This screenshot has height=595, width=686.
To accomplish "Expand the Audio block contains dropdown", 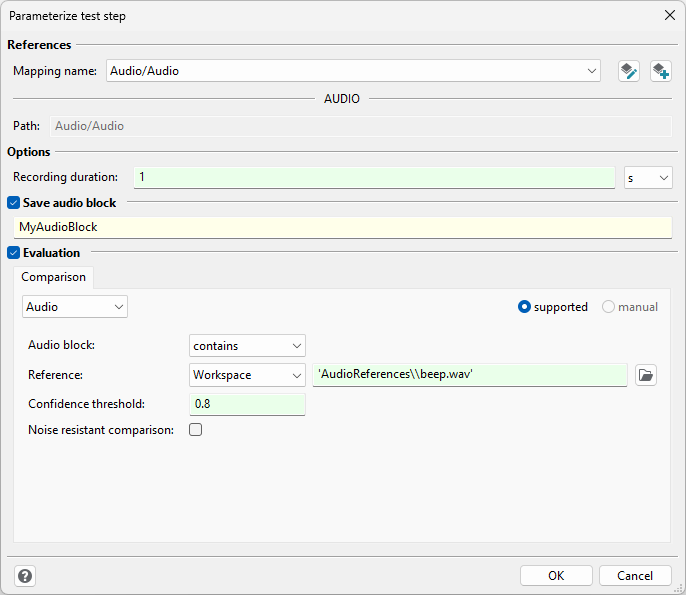I will pos(247,346).
